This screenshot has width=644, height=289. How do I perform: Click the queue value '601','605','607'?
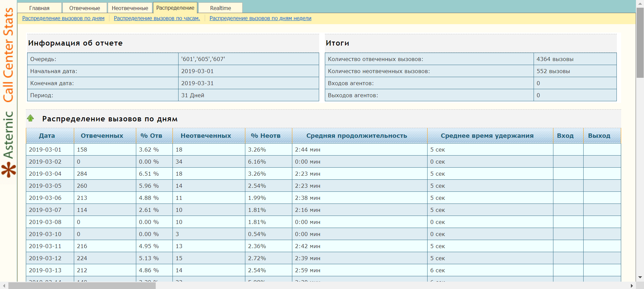[203, 59]
